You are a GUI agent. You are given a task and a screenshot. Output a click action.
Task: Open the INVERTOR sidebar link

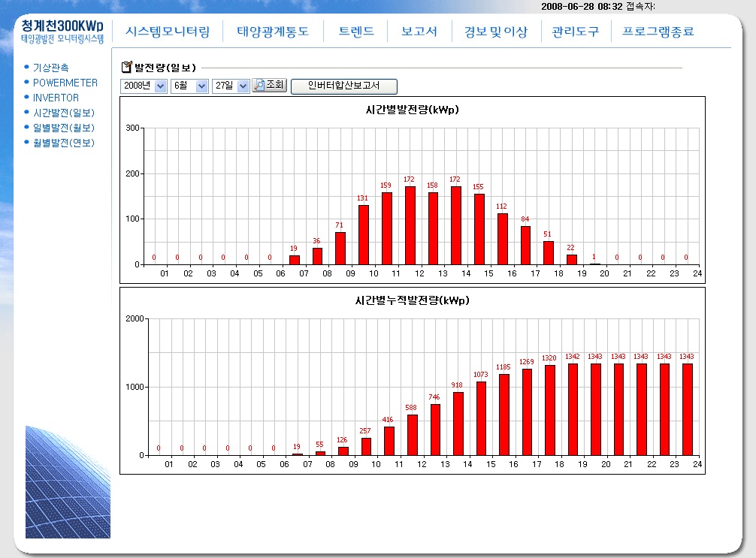coord(56,98)
